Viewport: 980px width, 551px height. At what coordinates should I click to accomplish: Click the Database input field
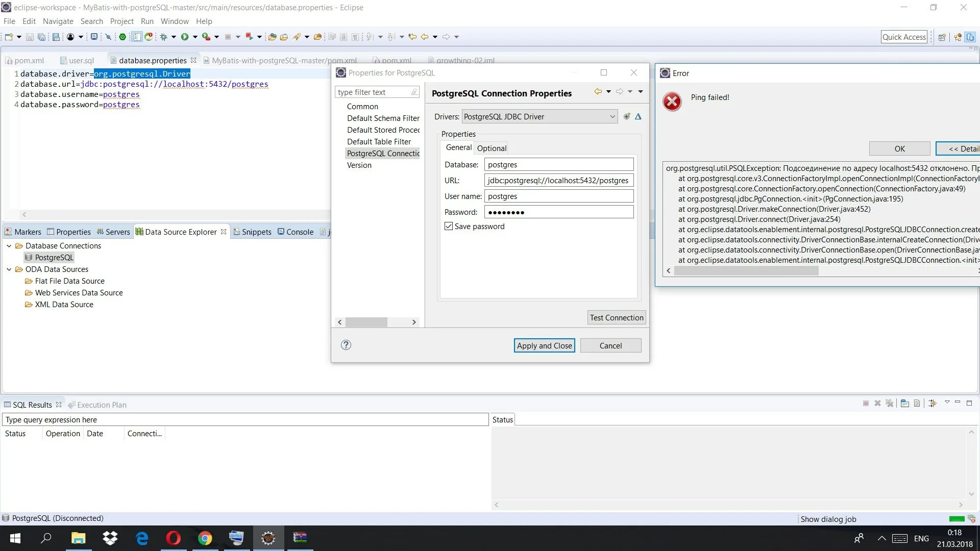pyautogui.click(x=559, y=164)
